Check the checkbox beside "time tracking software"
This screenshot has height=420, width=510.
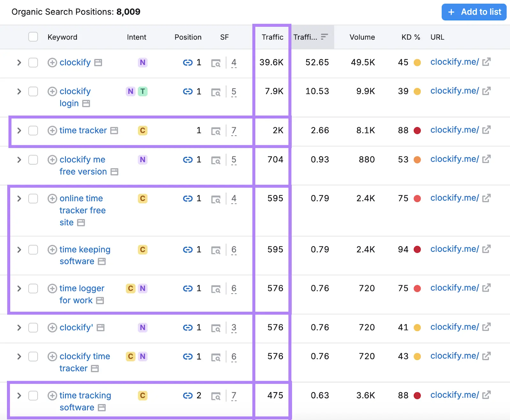(33, 395)
